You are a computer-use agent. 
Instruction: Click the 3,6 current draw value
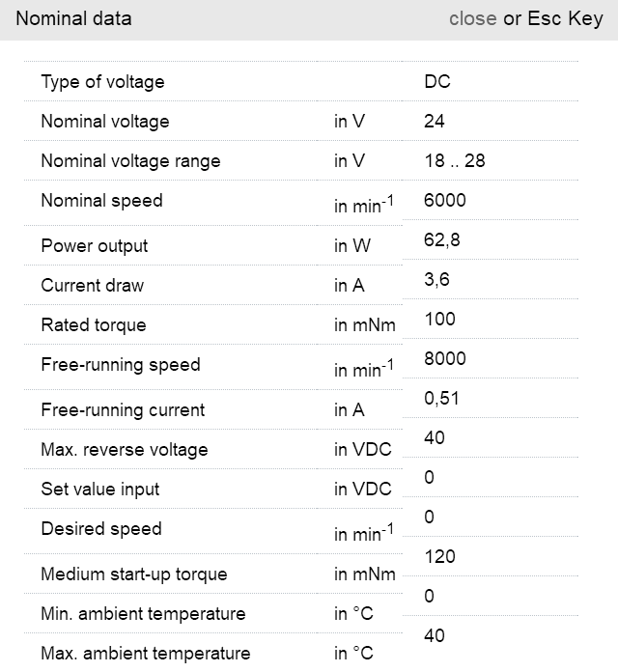tap(437, 279)
